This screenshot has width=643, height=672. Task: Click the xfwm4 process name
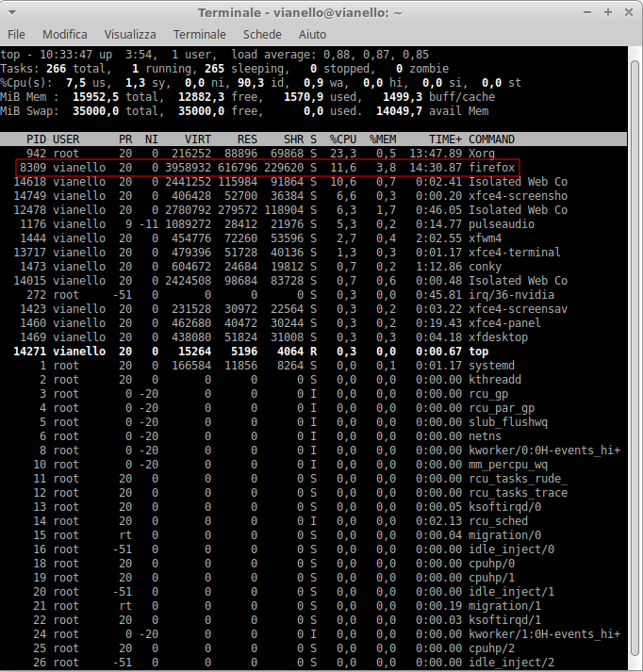[485, 238]
